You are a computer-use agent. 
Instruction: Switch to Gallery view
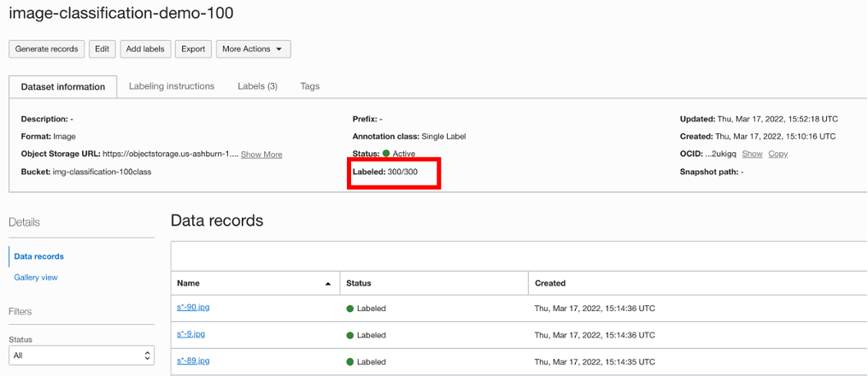(x=36, y=278)
